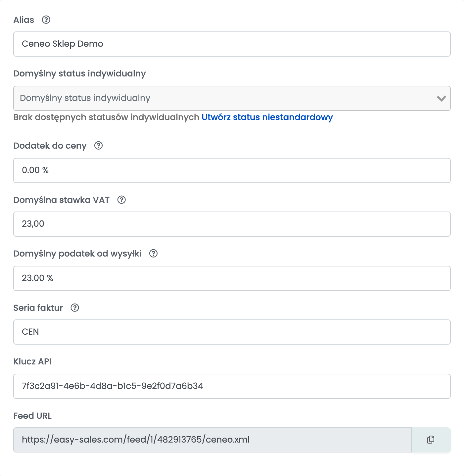The height and width of the screenshot is (476, 464).
Task: Select the Domyślny podatek od wysyłki label text
Action: [77, 254]
